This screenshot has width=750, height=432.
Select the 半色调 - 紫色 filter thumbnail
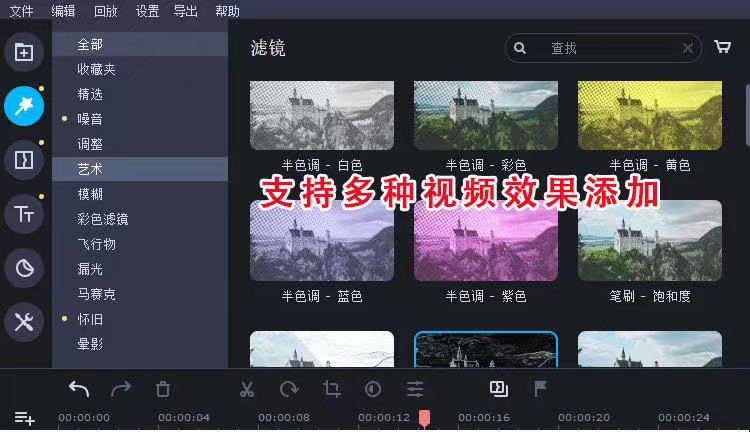(x=485, y=240)
